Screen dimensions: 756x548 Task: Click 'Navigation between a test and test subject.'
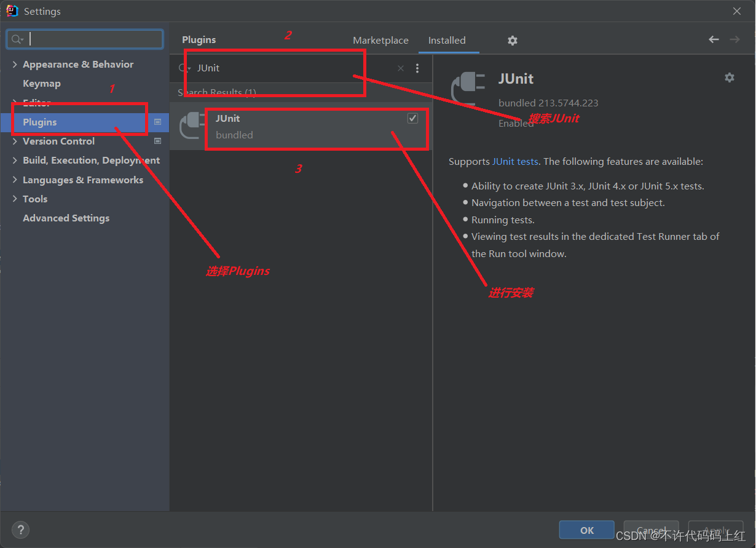pos(568,202)
